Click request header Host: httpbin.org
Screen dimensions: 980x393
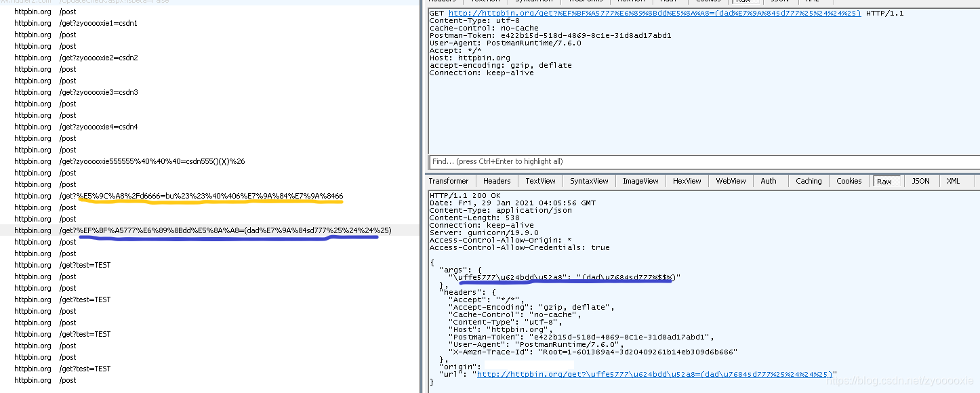click(x=470, y=58)
